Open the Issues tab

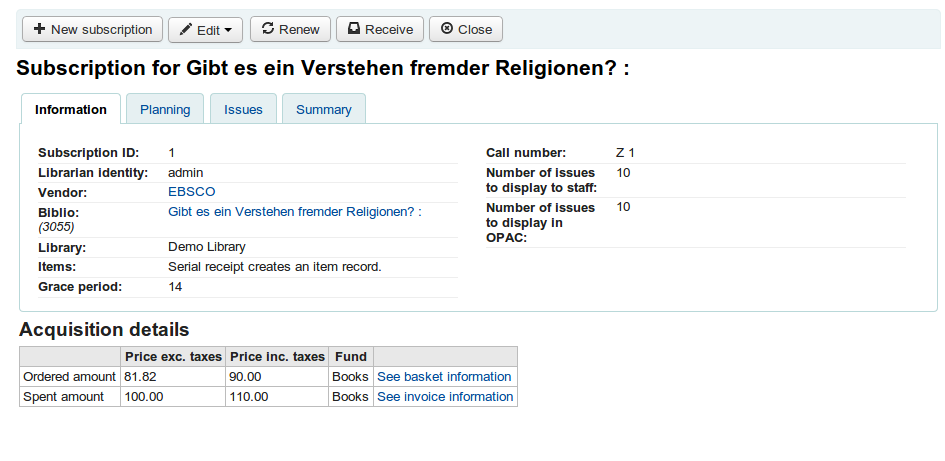coord(243,110)
